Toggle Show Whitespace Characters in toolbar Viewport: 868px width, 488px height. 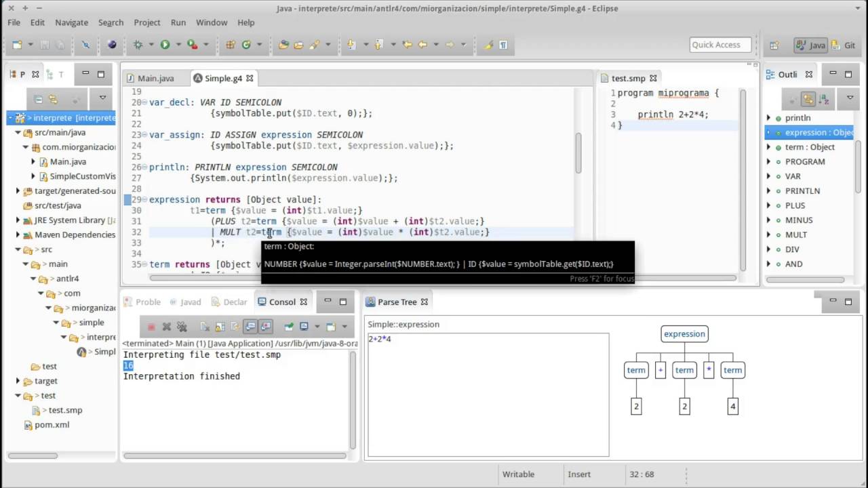(503, 45)
